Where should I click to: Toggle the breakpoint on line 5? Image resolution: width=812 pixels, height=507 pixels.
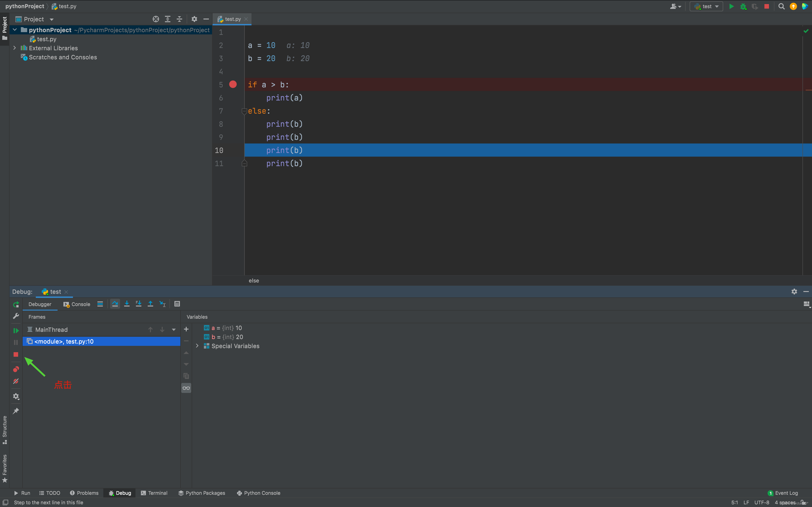coord(233,84)
